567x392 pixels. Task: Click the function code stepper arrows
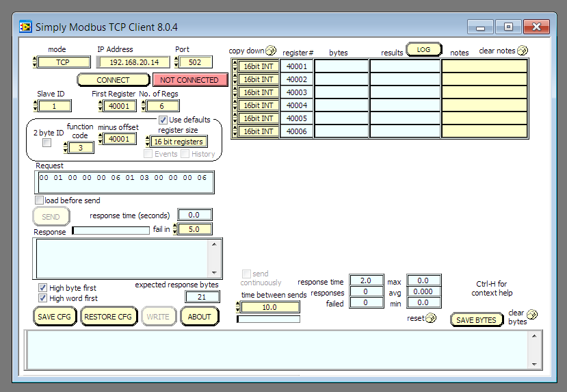pyautogui.click(x=66, y=148)
